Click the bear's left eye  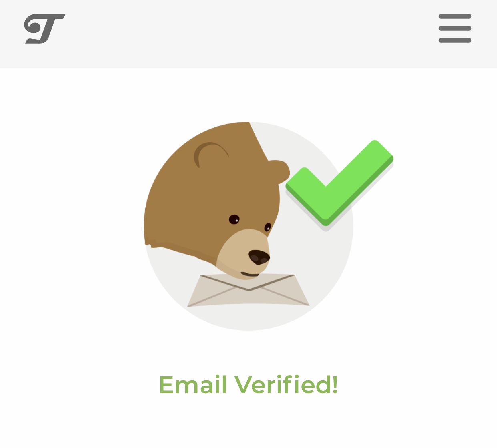tap(234, 219)
